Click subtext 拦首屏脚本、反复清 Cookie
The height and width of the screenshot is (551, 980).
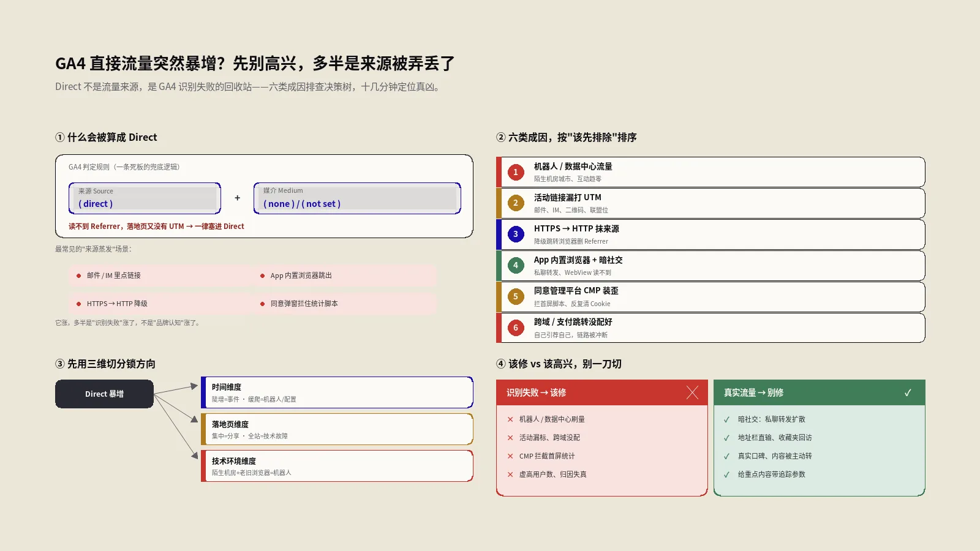(572, 304)
